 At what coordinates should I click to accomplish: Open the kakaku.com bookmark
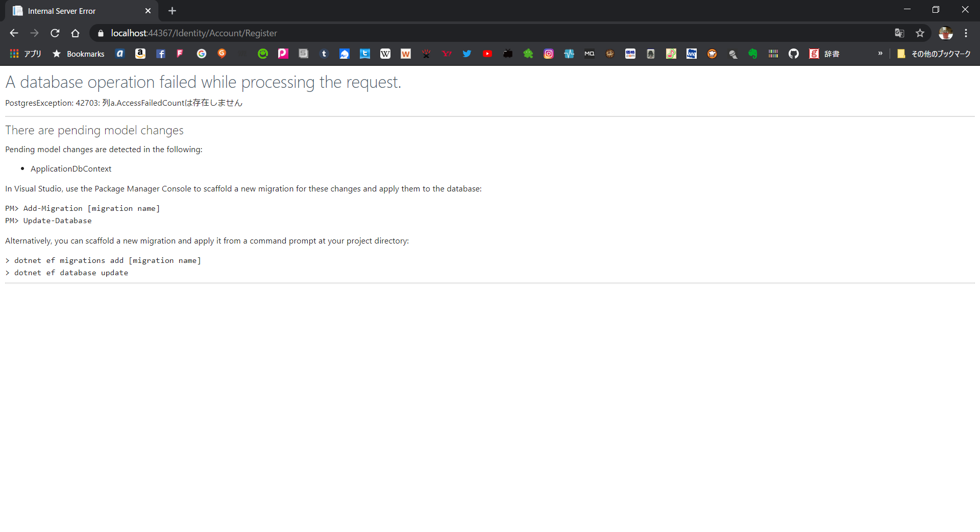tap(630, 54)
